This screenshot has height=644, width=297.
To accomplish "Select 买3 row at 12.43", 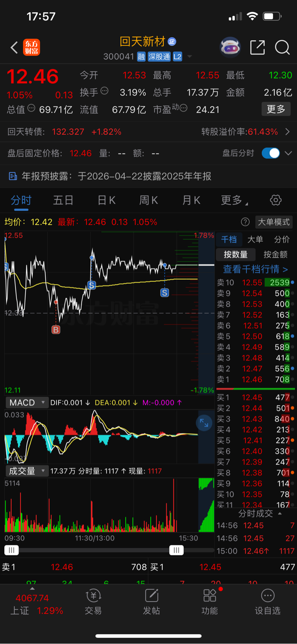I will pyautogui.click(x=255, y=419).
